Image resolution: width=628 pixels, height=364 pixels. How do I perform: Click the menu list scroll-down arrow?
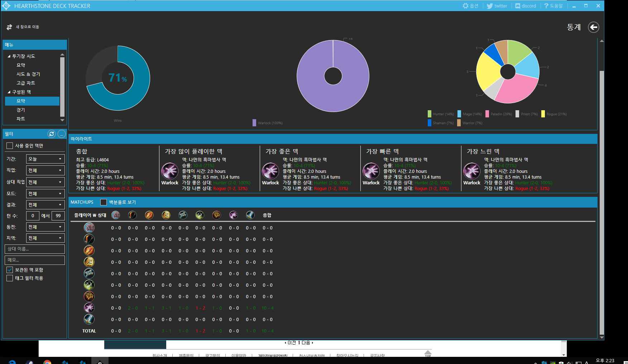click(x=62, y=120)
